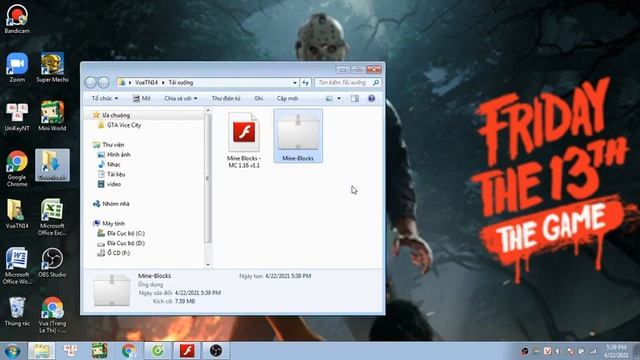The width and height of the screenshot is (640, 360).
Task: Open the Thùng rác recycle bin
Action: coord(17,311)
